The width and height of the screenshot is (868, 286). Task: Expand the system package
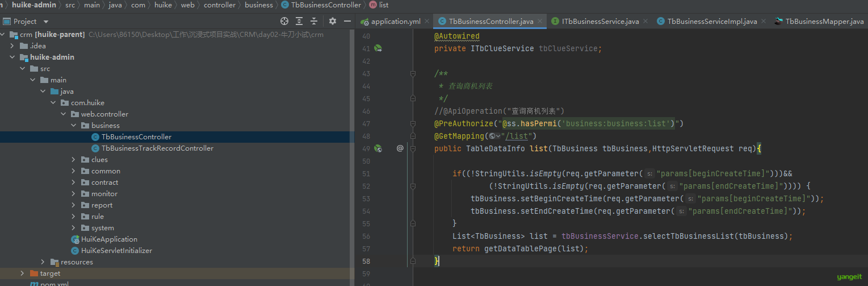(74, 228)
